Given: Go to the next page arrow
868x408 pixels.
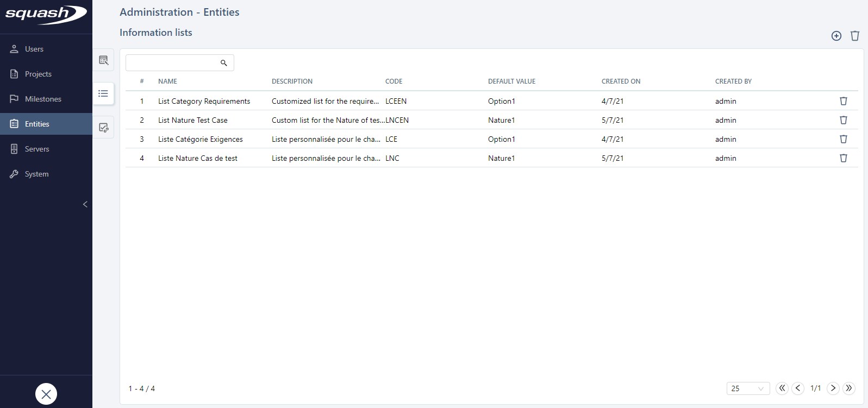Looking at the screenshot, I should coord(833,388).
